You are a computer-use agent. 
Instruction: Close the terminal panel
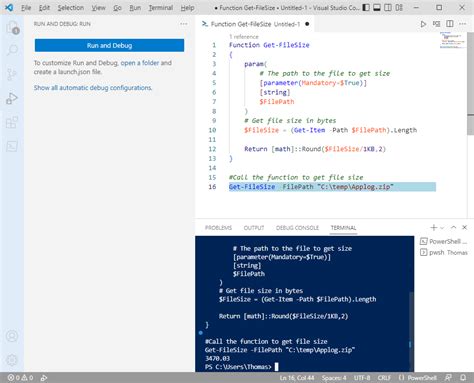[x=464, y=227]
